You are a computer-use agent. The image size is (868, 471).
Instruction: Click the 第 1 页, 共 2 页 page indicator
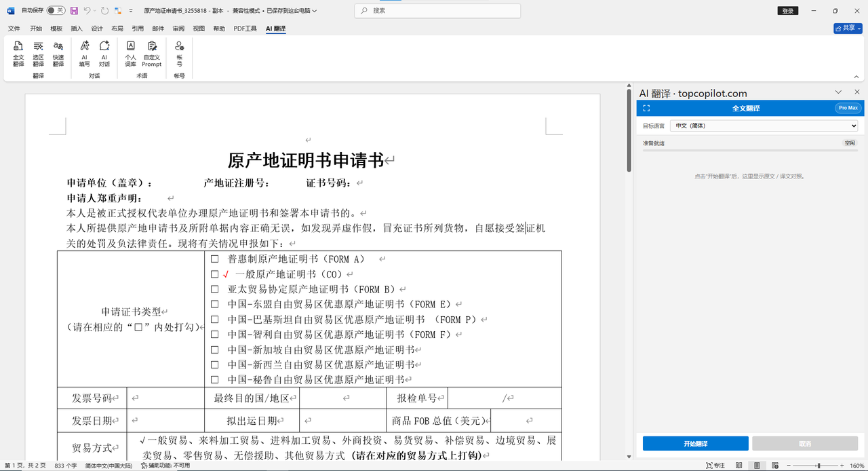coord(25,466)
